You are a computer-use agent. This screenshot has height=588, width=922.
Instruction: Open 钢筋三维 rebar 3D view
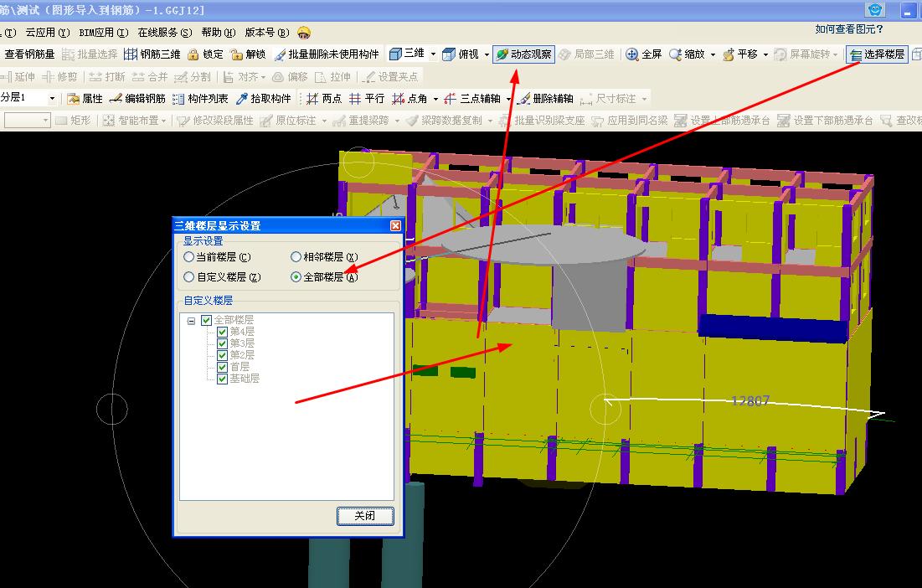(152, 54)
